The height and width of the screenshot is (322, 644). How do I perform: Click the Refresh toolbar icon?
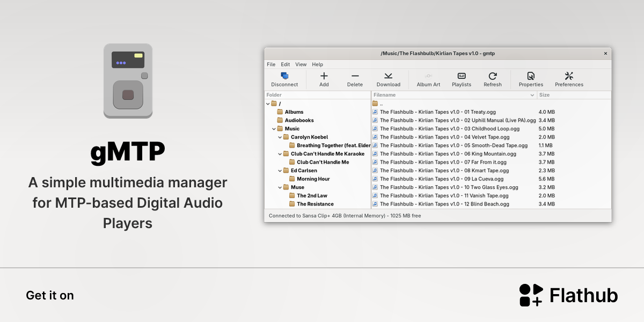pyautogui.click(x=493, y=76)
